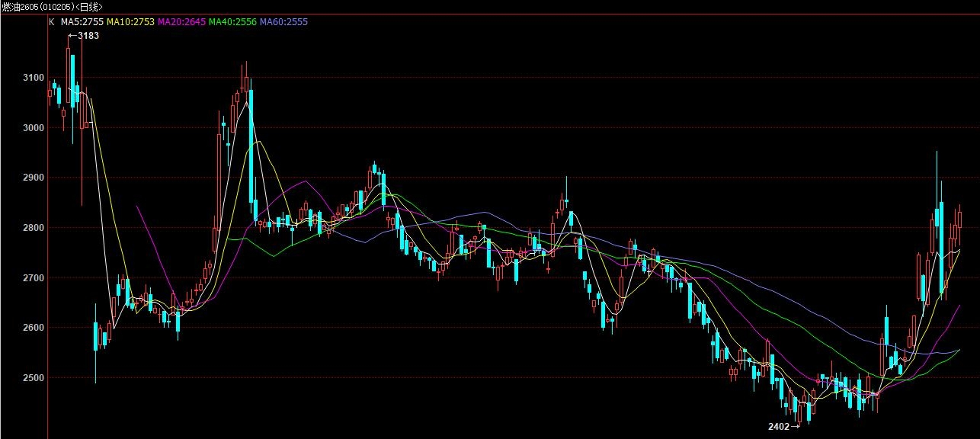Click the blue MA60:2555 legend label
The image size is (980, 439).
coord(283,22)
